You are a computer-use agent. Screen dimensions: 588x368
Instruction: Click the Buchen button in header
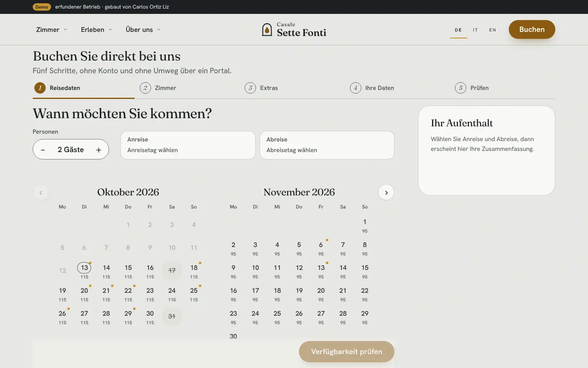pos(532,29)
